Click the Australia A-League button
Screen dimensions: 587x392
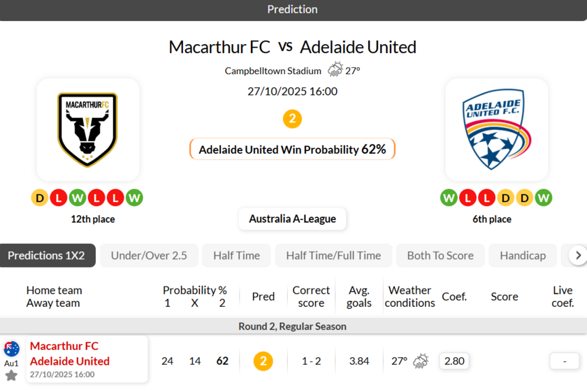coord(292,219)
